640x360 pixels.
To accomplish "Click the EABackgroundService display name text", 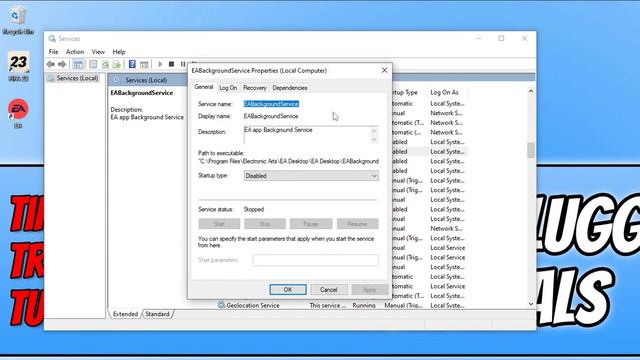I will [271, 116].
